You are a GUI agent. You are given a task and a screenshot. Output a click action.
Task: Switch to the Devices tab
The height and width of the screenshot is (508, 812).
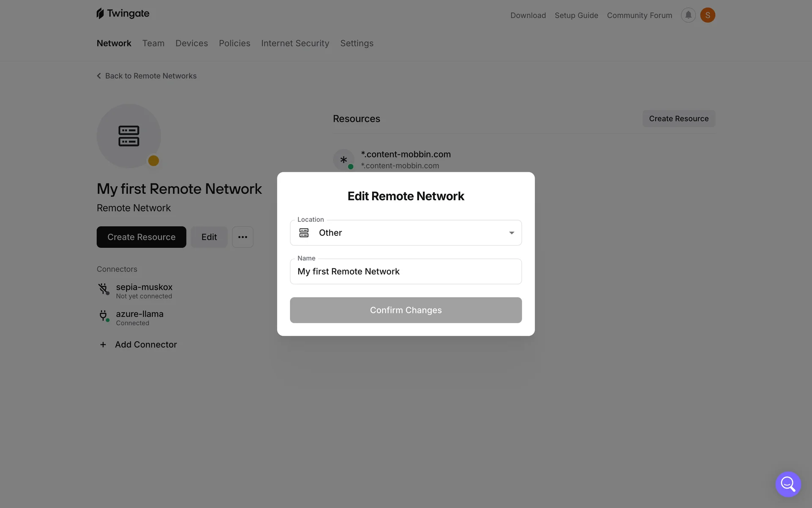[x=192, y=43]
